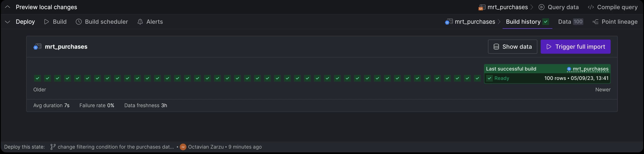Collapse the Preview local changes panel

pos(7,7)
